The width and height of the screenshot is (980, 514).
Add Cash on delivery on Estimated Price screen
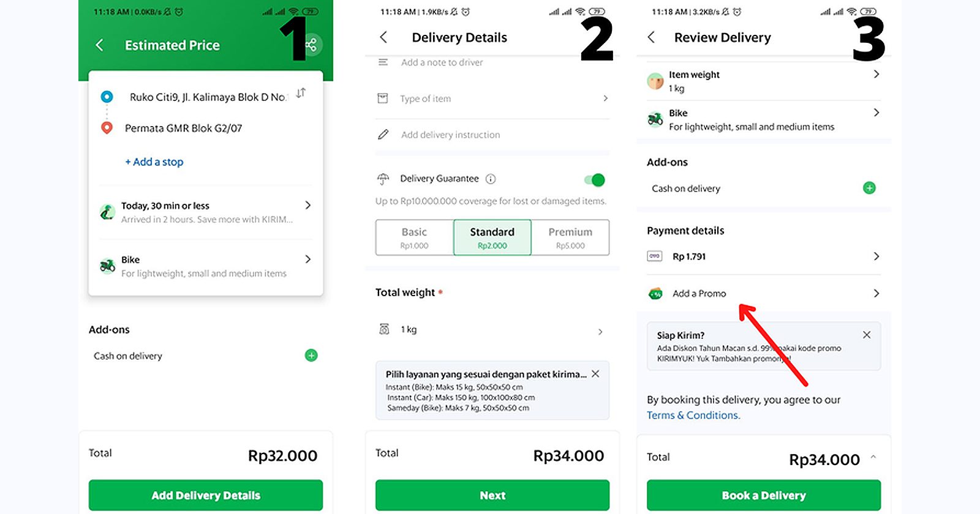tap(311, 356)
